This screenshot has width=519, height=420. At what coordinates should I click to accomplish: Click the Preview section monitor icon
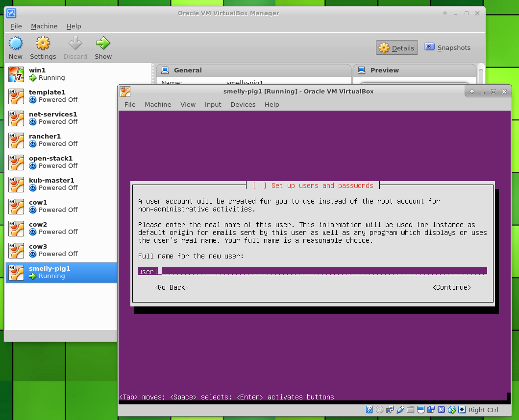[362, 70]
